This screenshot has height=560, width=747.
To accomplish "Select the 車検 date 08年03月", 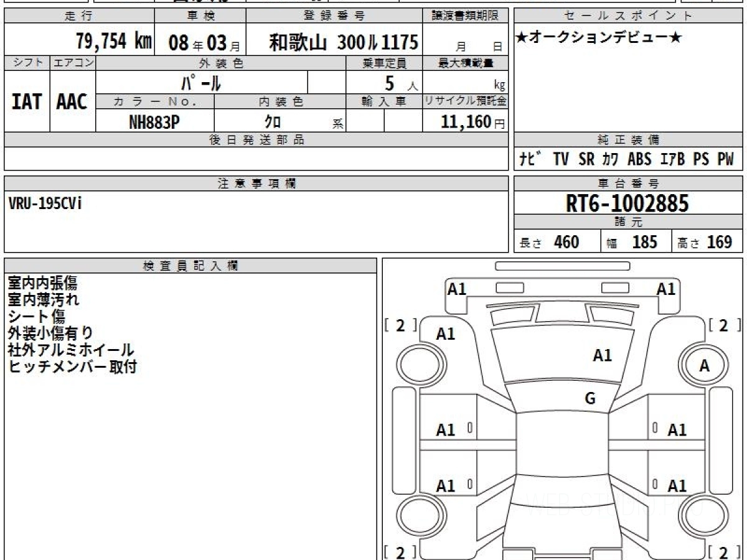I will click(x=204, y=43).
